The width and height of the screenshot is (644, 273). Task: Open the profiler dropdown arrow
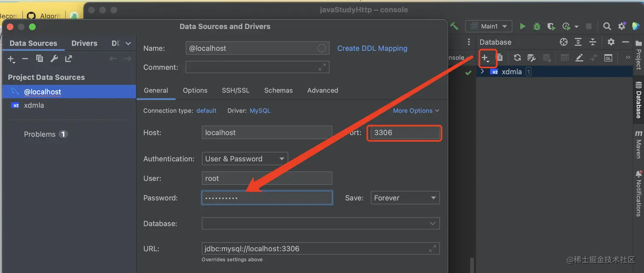pyautogui.click(x=576, y=26)
